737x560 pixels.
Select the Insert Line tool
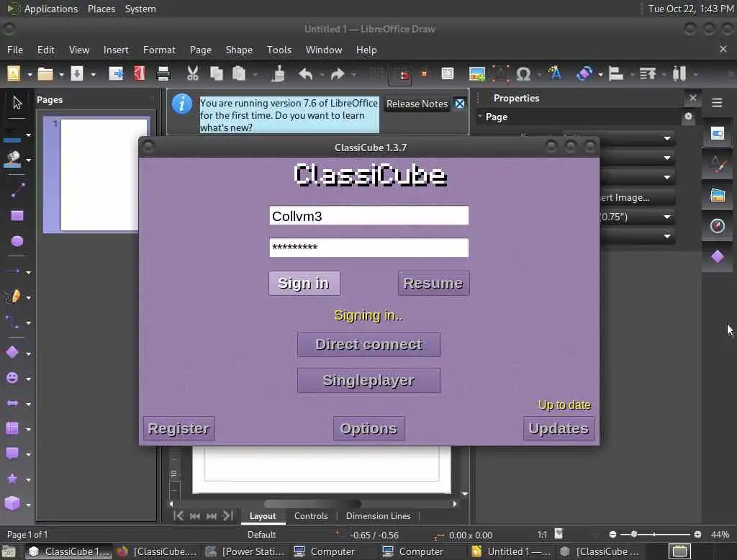click(x=17, y=190)
